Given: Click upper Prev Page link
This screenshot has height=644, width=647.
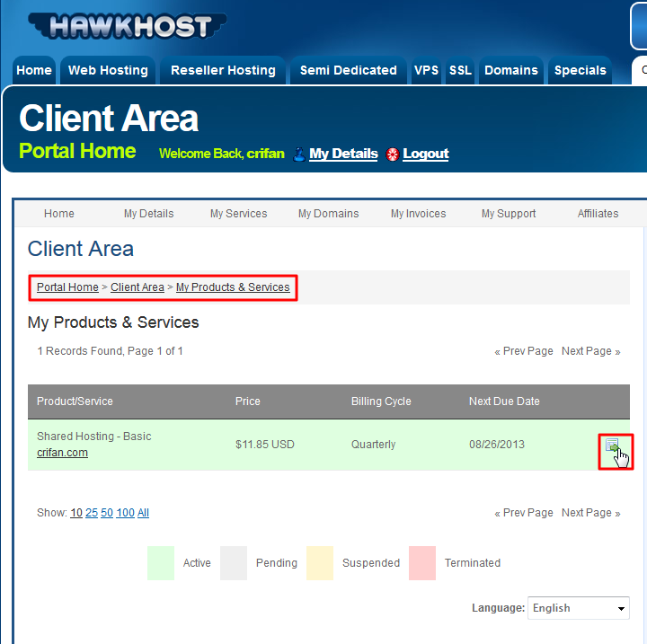Looking at the screenshot, I should 524,351.
